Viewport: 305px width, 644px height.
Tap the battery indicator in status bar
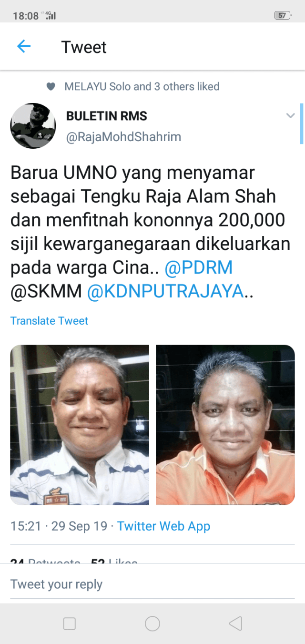click(283, 15)
